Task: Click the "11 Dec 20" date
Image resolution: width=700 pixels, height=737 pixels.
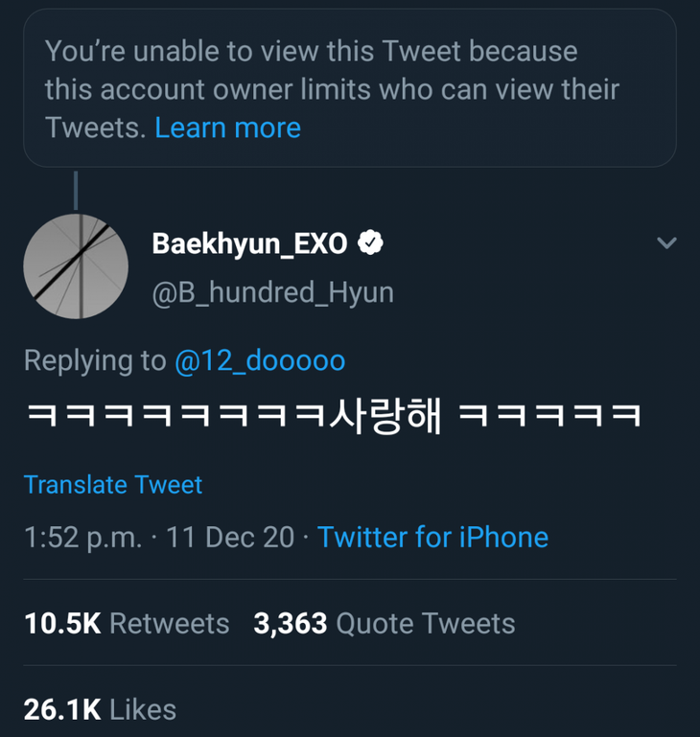Action: [x=230, y=537]
